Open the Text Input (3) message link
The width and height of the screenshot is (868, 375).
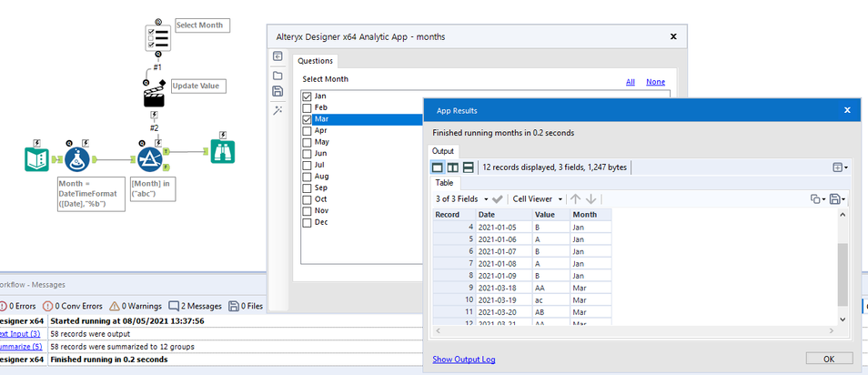point(20,333)
